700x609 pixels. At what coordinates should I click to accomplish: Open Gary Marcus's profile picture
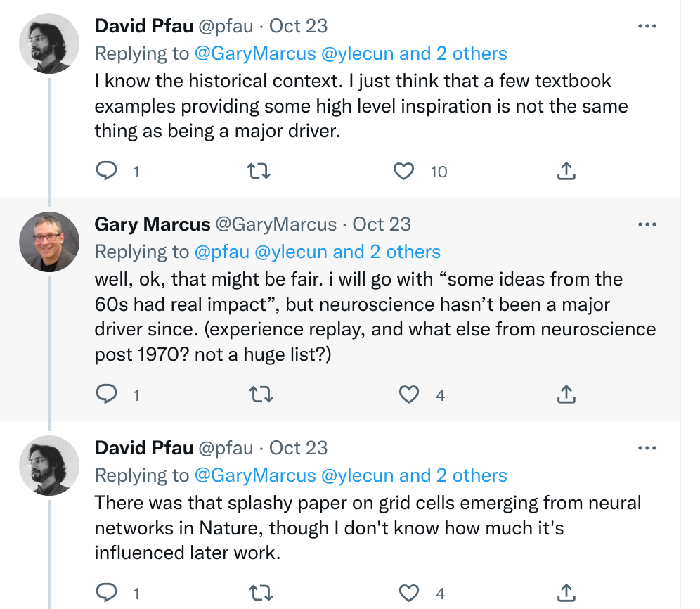click(48, 242)
